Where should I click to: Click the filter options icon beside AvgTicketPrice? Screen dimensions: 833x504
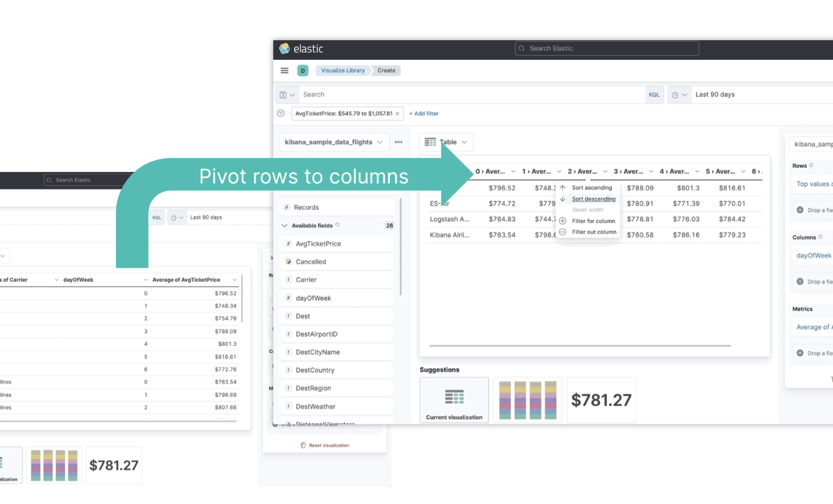tap(281, 114)
